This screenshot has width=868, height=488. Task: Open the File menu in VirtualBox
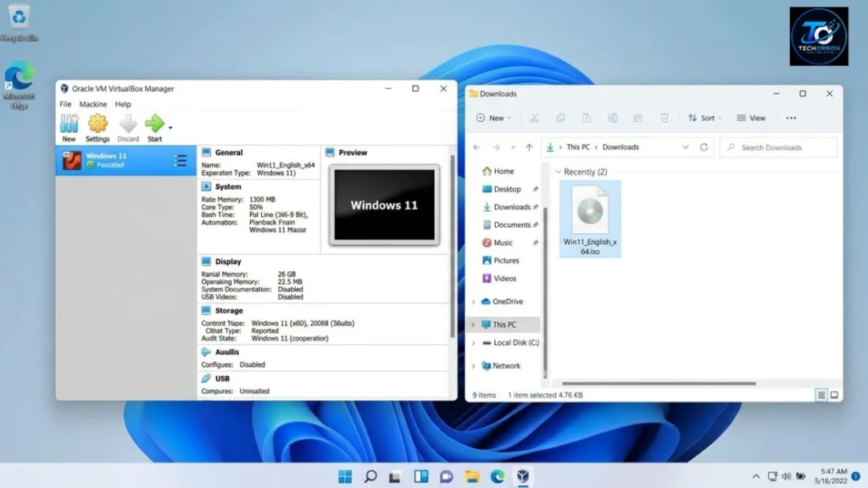[65, 104]
